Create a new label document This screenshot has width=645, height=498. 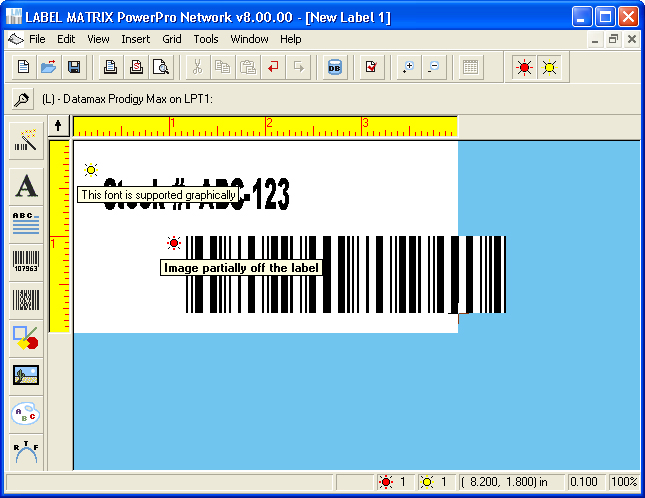(23, 67)
